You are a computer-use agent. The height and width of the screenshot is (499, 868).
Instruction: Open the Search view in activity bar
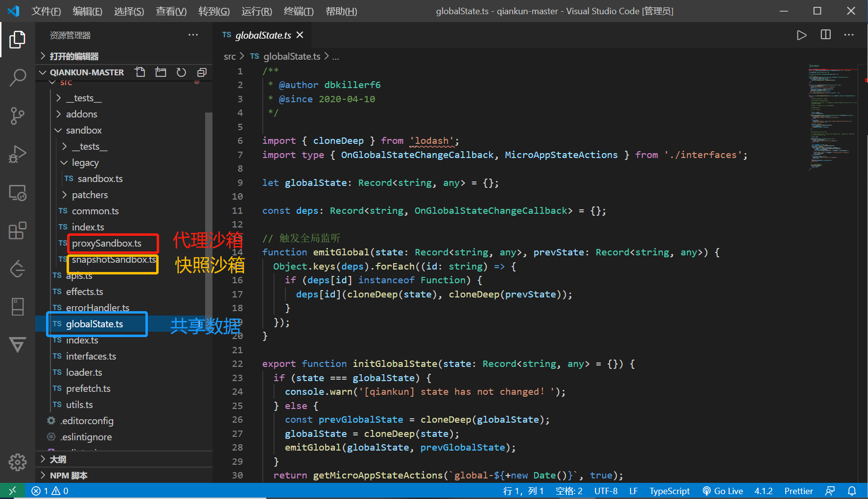pos(18,77)
